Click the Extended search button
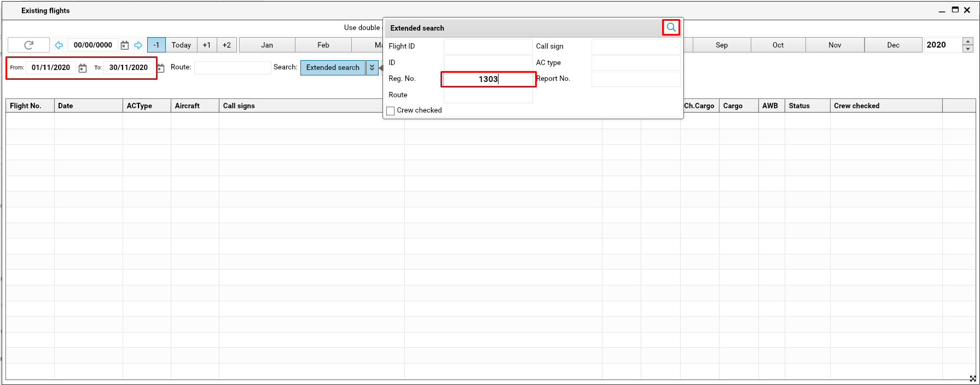This screenshot has width=980, height=385. (x=333, y=67)
